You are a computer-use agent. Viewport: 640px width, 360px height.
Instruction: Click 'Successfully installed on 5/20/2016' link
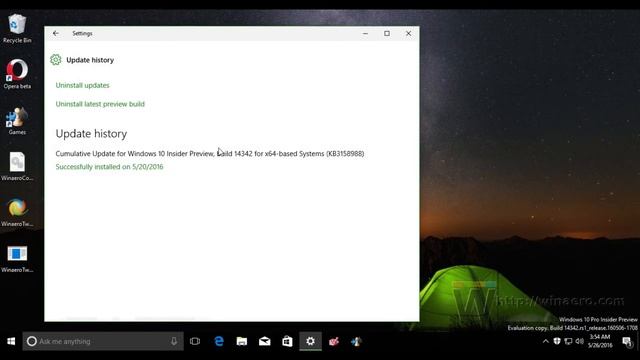[x=109, y=167]
